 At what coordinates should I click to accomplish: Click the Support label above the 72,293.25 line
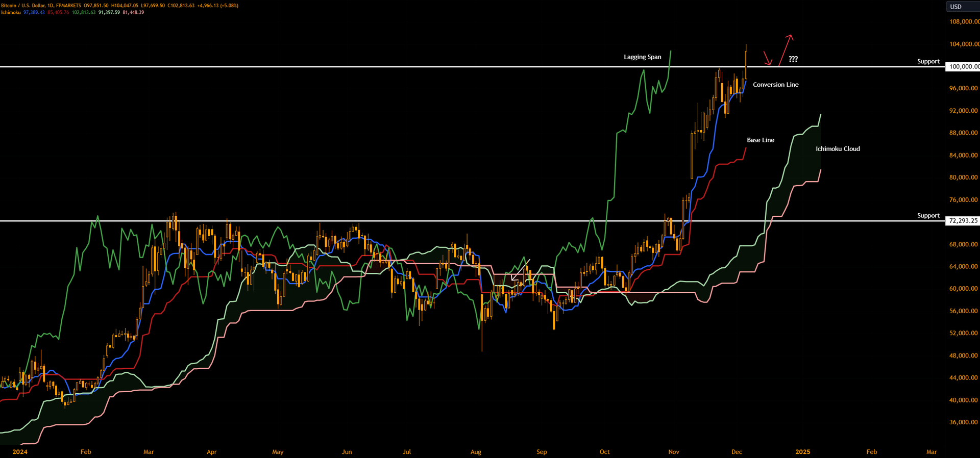pyautogui.click(x=928, y=216)
